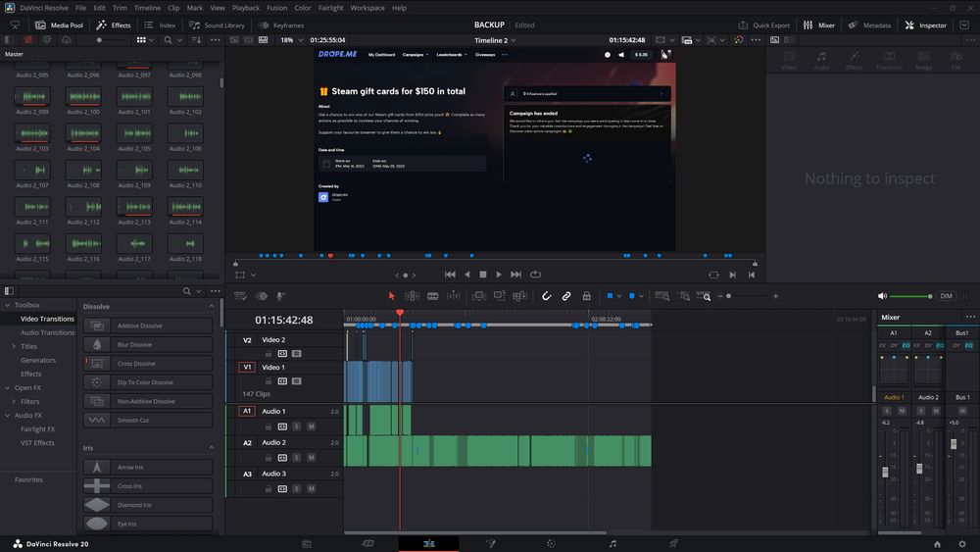Mute the Audio 2 track
The image size is (980, 552).
[312, 458]
